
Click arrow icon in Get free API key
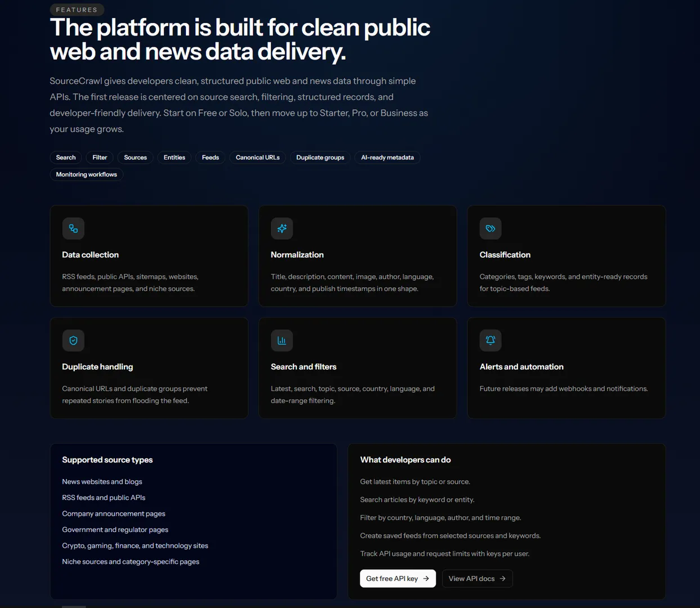426,579
